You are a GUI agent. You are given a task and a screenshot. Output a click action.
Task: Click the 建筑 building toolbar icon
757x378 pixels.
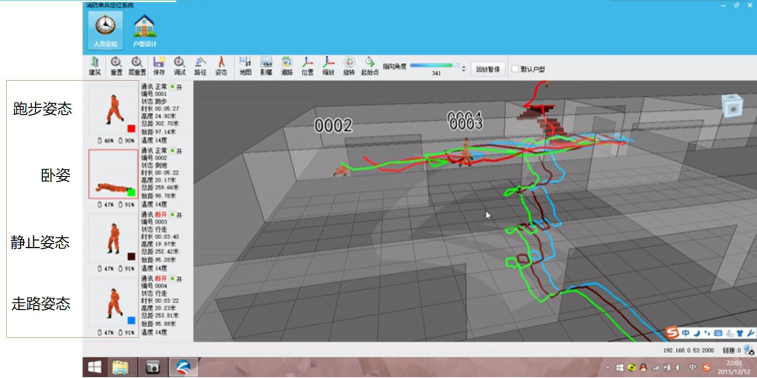click(95, 66)
